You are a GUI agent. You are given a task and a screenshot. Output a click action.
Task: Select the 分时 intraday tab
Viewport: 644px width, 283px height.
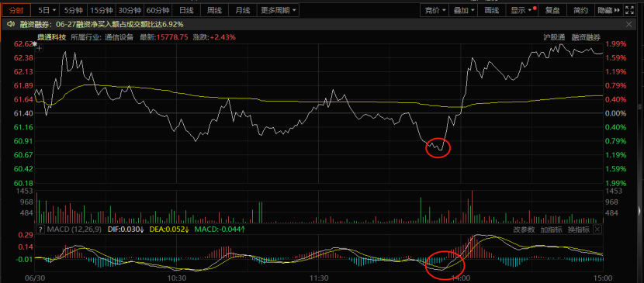point(16,10)
